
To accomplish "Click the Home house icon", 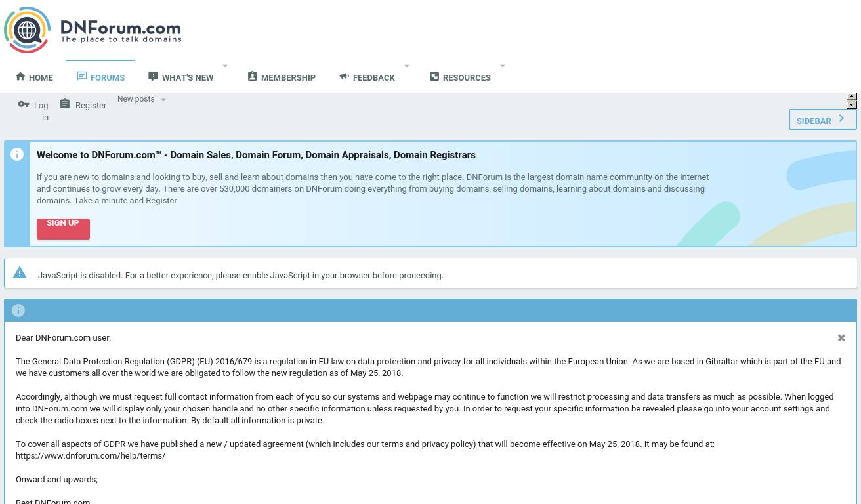I will tap(20, 77).
